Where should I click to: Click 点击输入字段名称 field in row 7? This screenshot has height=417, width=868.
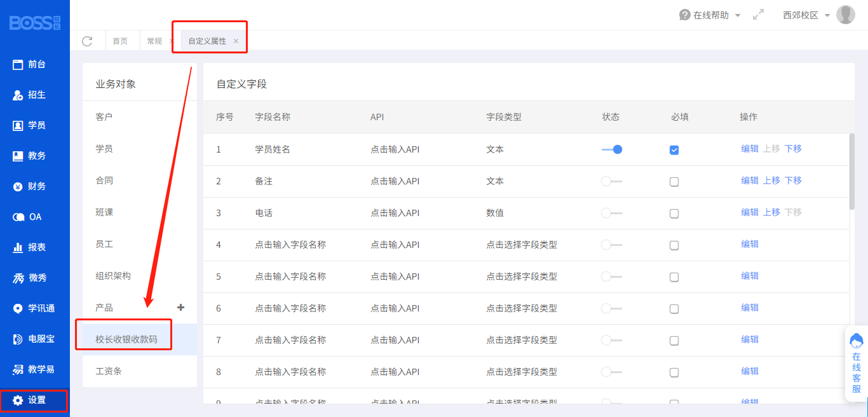[290, 340]
